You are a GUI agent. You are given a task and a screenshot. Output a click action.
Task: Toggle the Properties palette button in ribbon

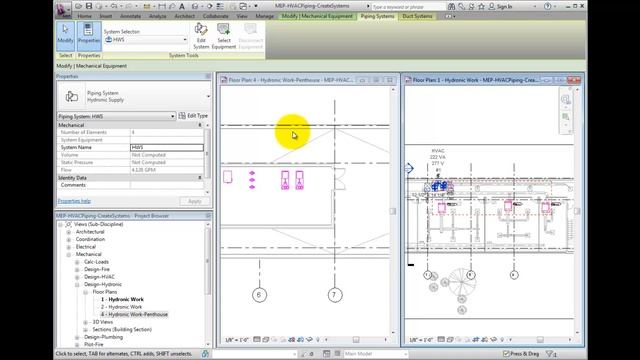pos(89,36)
